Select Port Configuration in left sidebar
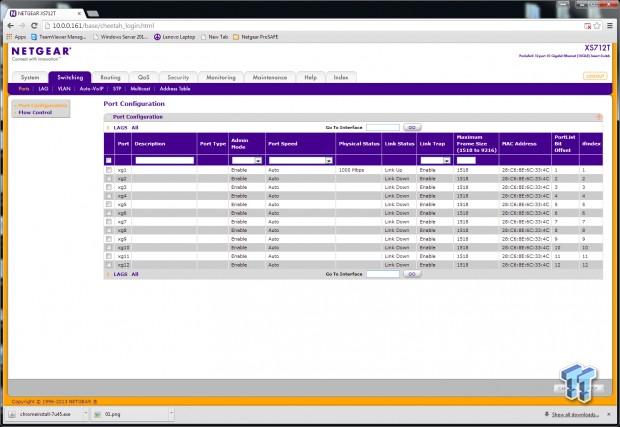The image size is (620, 427). [x=43, y=106]
